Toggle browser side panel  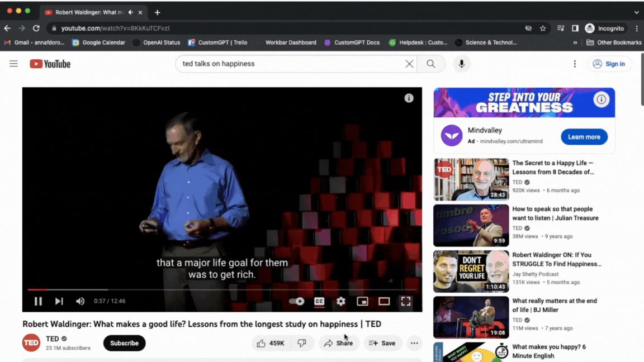coord(575,28)
